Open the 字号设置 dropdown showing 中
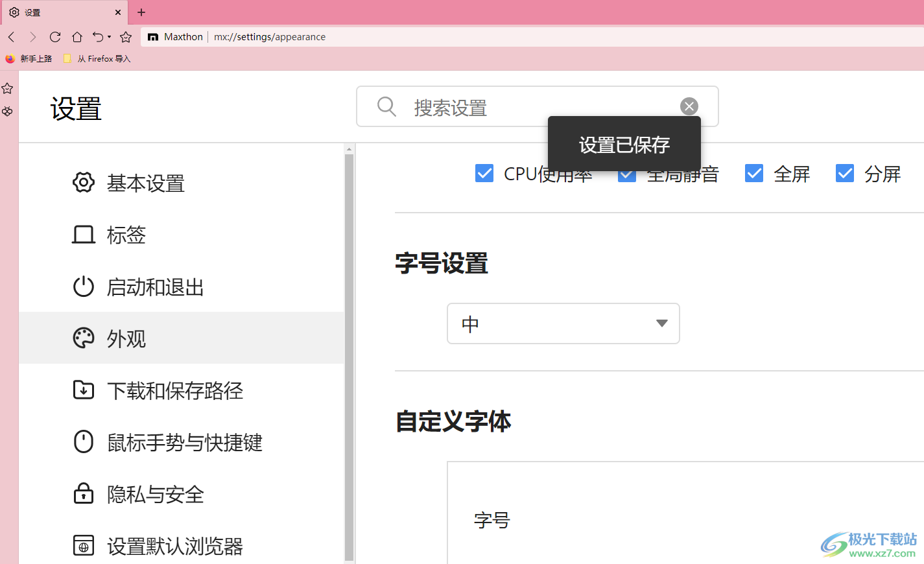 coord(563,323)
